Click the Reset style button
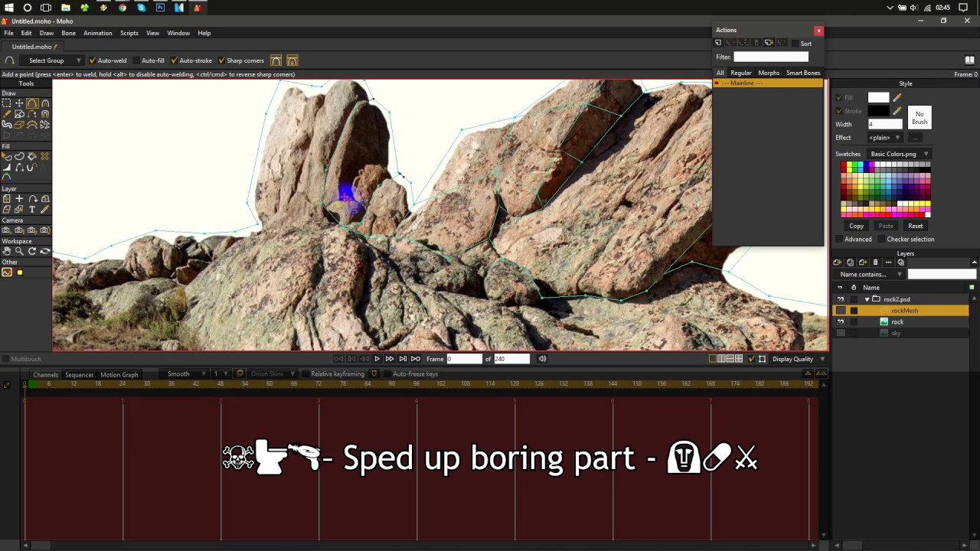 pyautogui.click(x=916, y=226)
